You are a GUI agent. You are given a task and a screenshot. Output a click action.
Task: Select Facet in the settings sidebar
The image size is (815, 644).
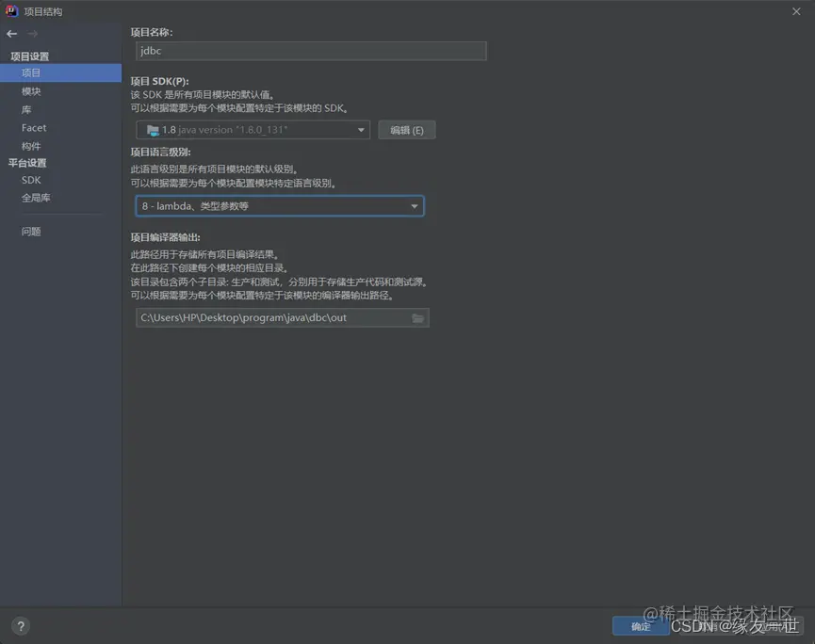[x=33, y=127]
